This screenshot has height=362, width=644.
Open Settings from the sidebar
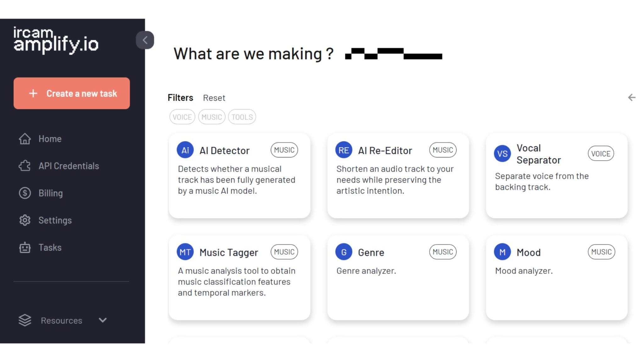coord(55,220)
